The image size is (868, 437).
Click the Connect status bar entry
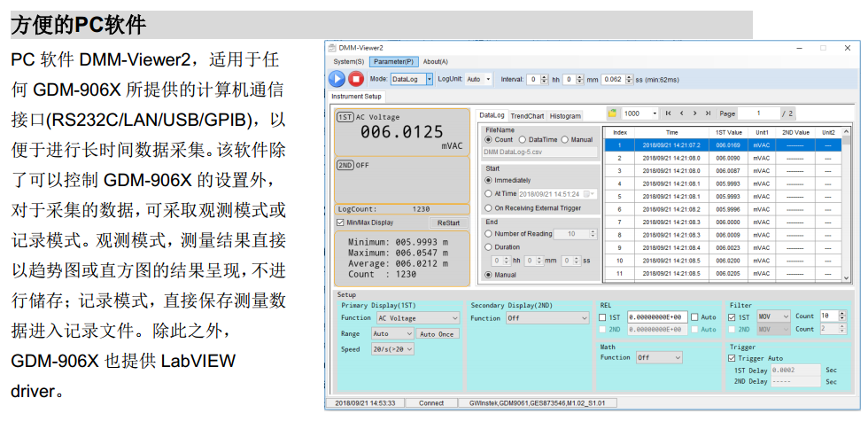click(431, 403)
